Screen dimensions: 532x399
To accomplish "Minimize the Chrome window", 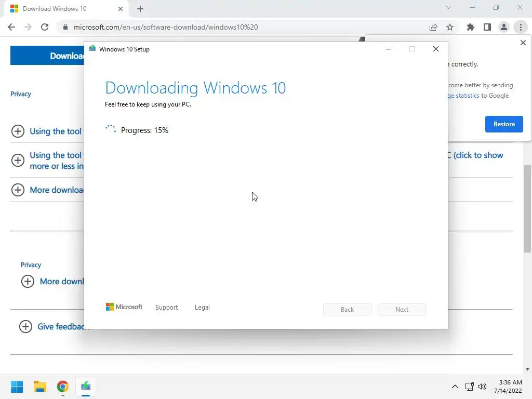I will pyautogui.click(x=472, y=7).
